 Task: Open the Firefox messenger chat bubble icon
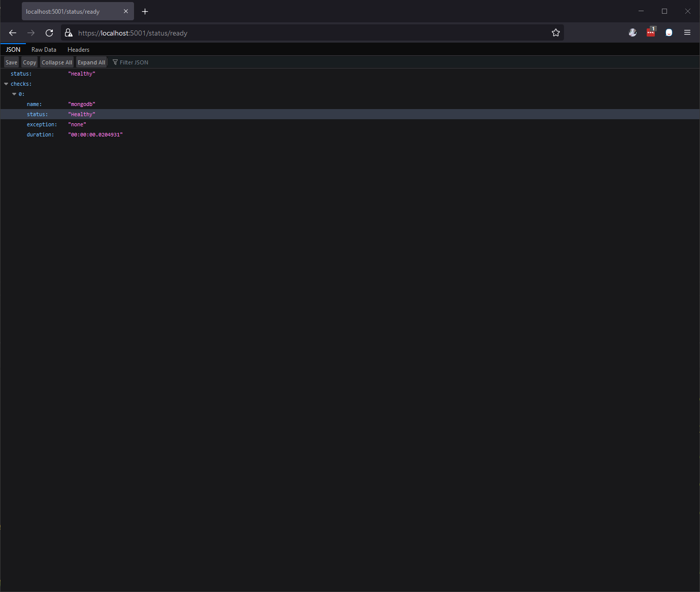[669, 32]
